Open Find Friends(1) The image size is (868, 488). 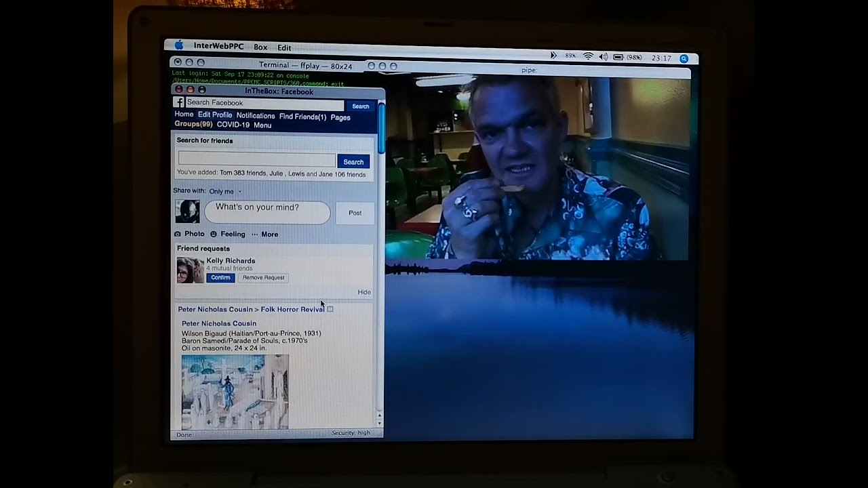(302, 117)
